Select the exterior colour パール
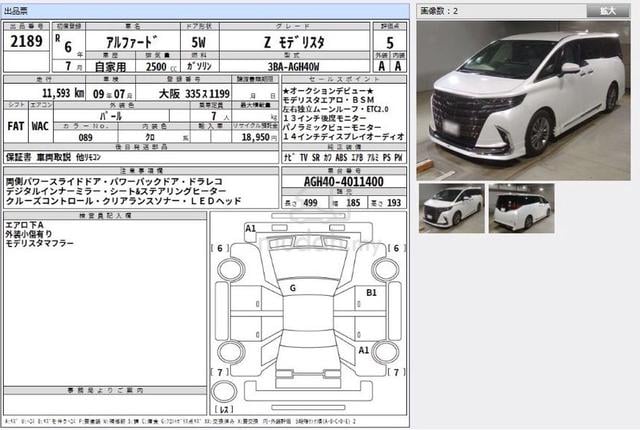 (111, 116)
